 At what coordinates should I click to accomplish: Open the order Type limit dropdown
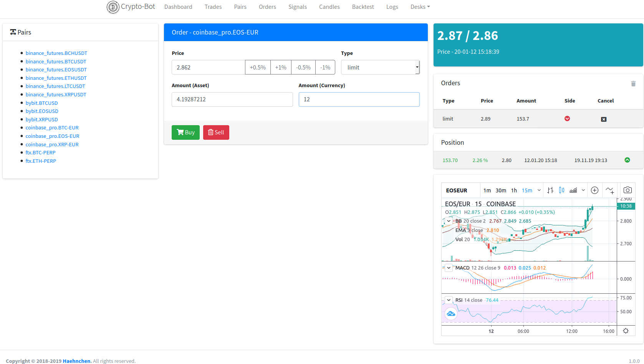tap(380, 68)
